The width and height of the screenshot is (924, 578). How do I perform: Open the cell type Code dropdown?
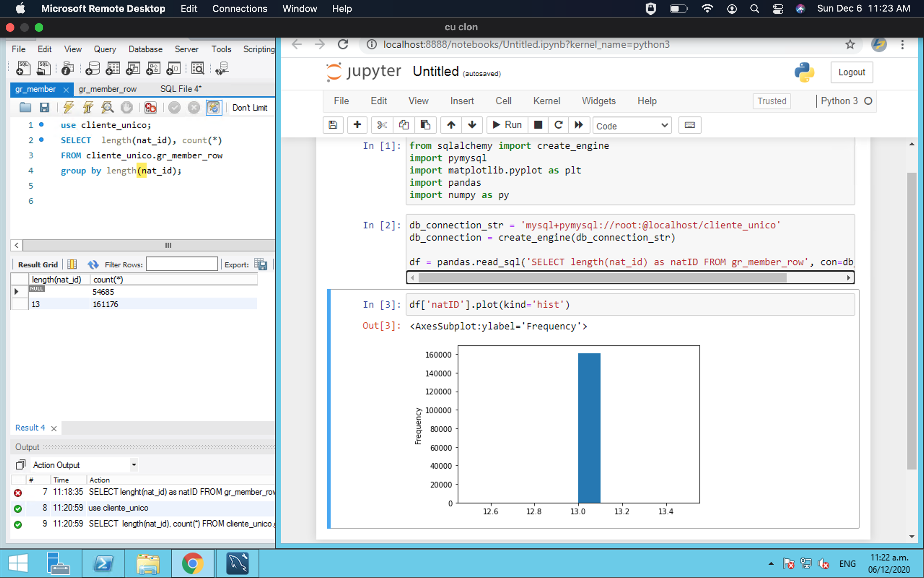click(632, 126)
